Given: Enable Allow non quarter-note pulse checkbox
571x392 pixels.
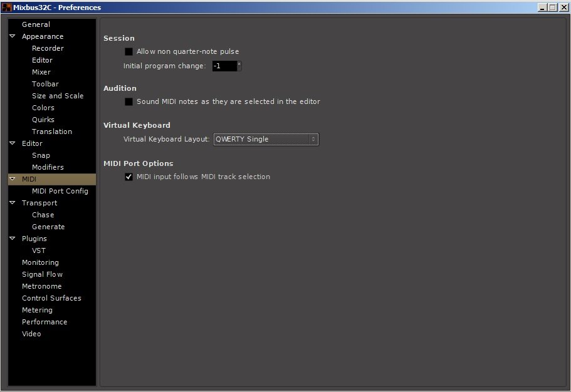Looking at the screenshot, I should (x=128, y=51).
